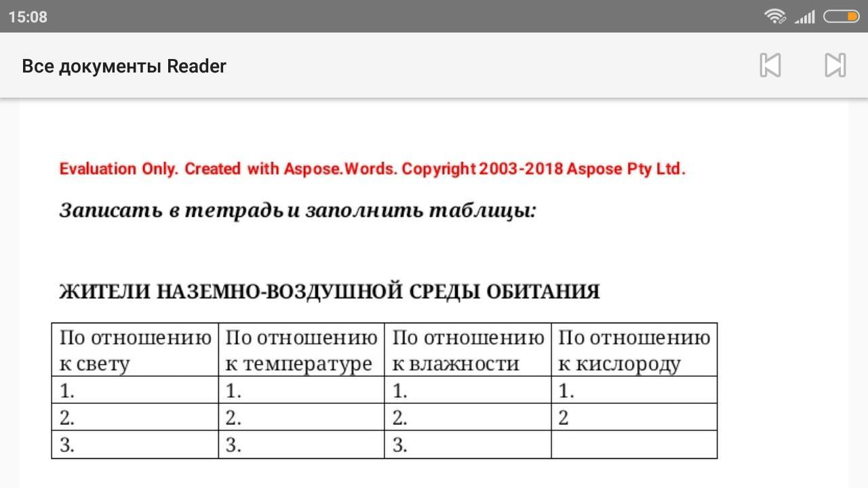Select heading "ЖИТЕЛИ НАЗЕМНО-ВОЗДУШНОЙ СРЕДЫ ОБИТАНИЯ"
The height and width of the screenshot is (488, 868).
[330, 291]
